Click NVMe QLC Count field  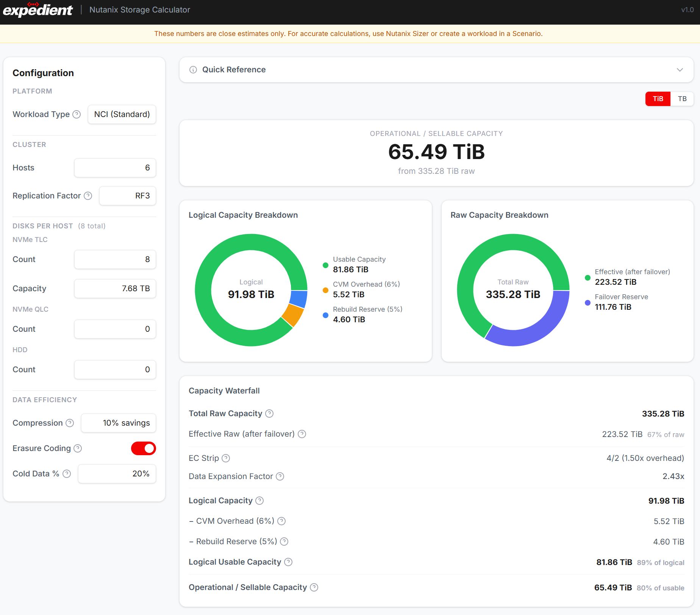coord(115,329)
